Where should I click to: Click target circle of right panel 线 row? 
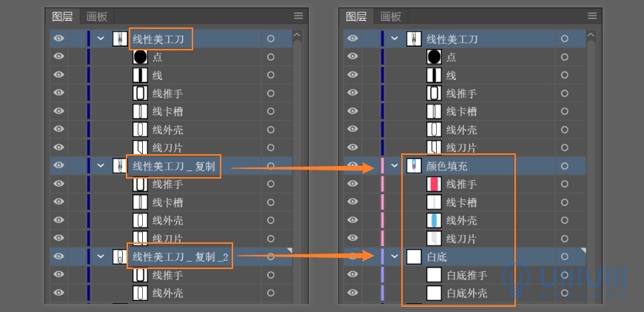point(564,76)
